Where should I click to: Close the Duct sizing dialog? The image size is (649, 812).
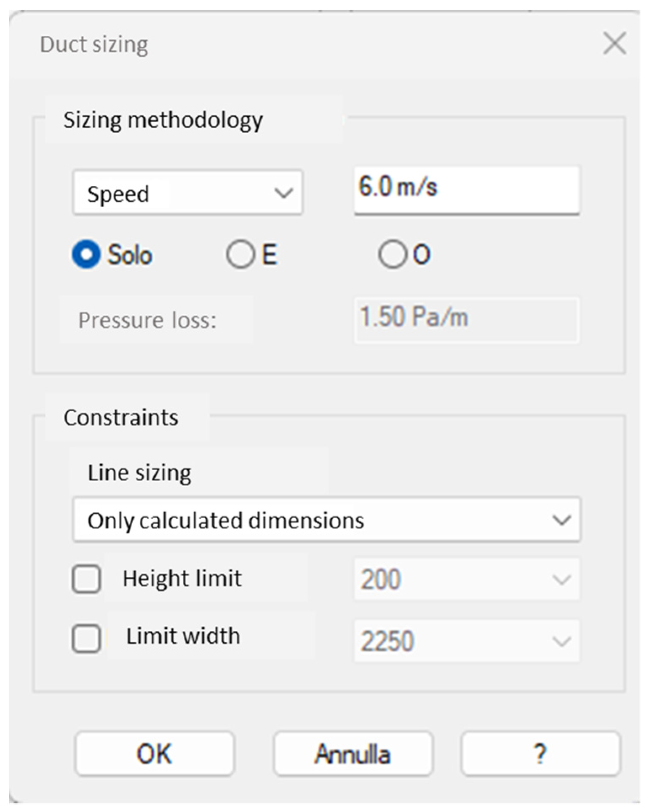(x=614, y=43)
